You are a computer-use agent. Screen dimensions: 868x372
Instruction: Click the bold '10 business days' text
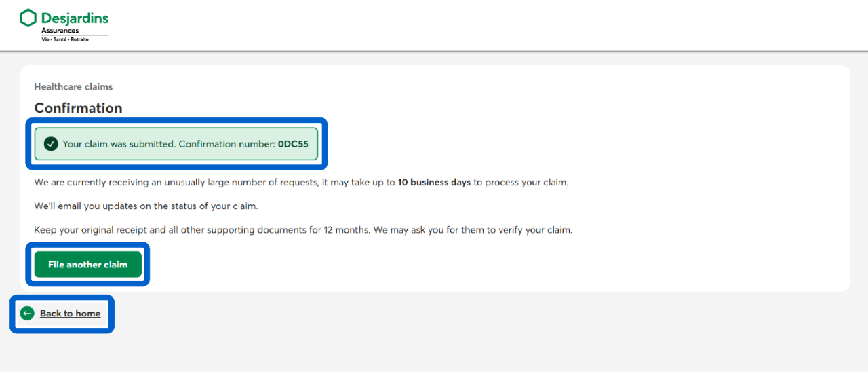pyautogui.click(x=434, y=183)
